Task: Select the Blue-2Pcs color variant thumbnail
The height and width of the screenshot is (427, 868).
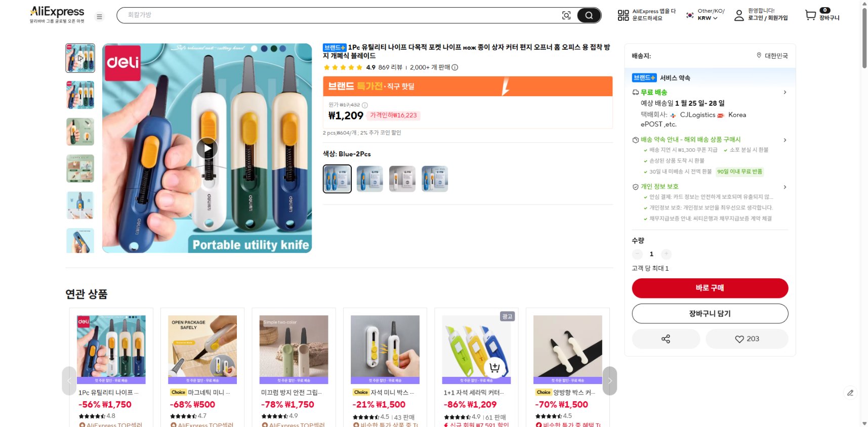Action: [337, 178]
